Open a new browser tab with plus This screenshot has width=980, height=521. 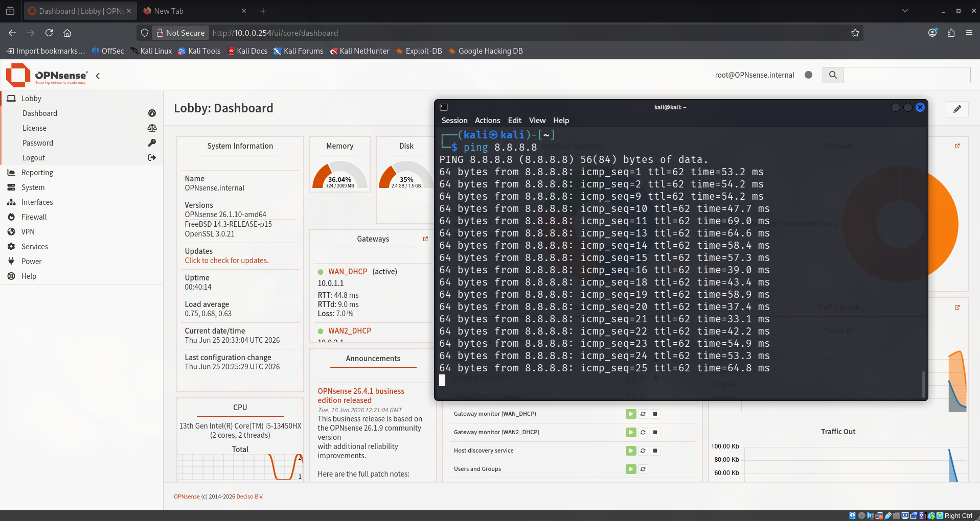coord(263,11)
